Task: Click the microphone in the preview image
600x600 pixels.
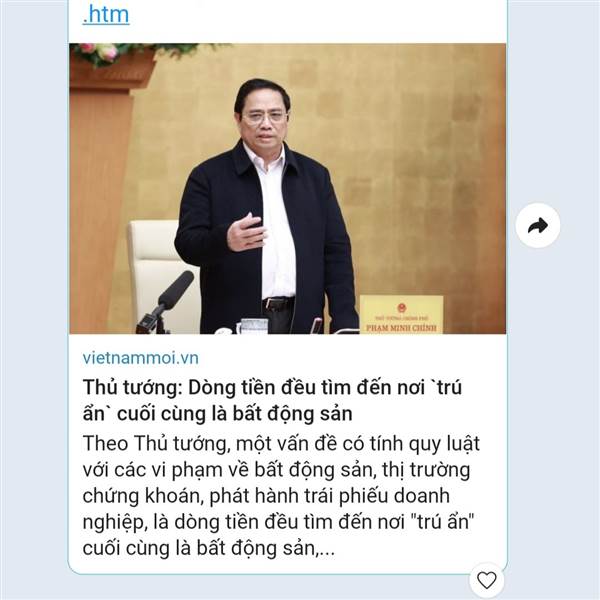Action: tap(165, 303)
